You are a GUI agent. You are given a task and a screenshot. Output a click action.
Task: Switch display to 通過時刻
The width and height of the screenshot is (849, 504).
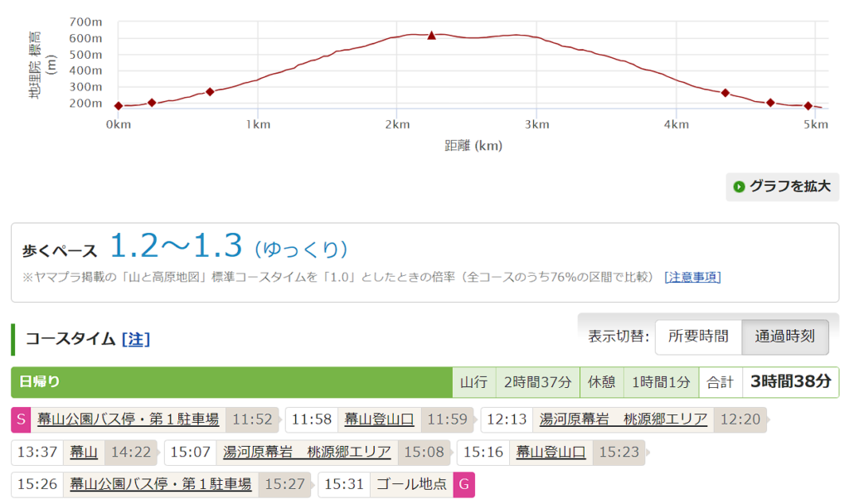click(x=784, y=337)
